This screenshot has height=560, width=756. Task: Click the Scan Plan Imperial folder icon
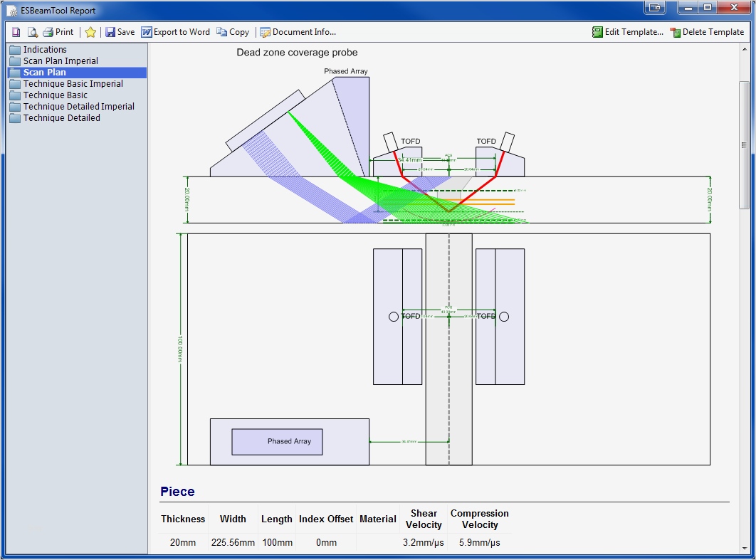click(15, 61)
